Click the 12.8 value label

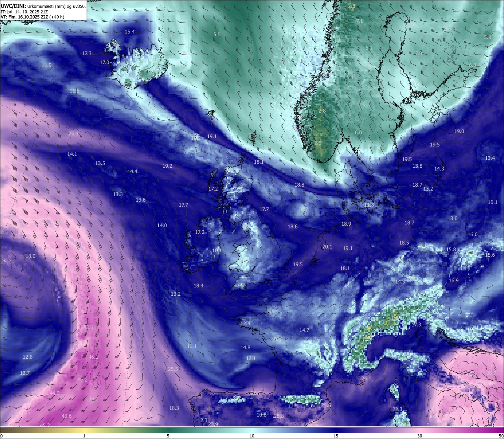[28, 357]
